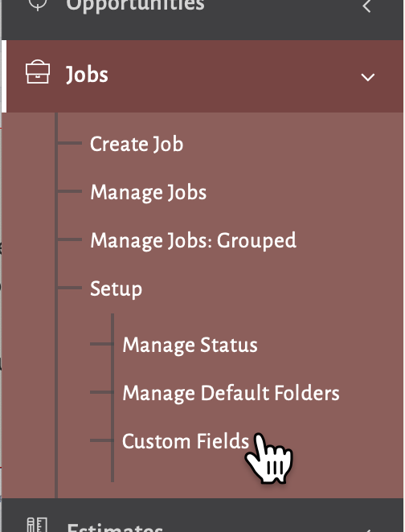Open Manage Default Folders

click(231, 393)
